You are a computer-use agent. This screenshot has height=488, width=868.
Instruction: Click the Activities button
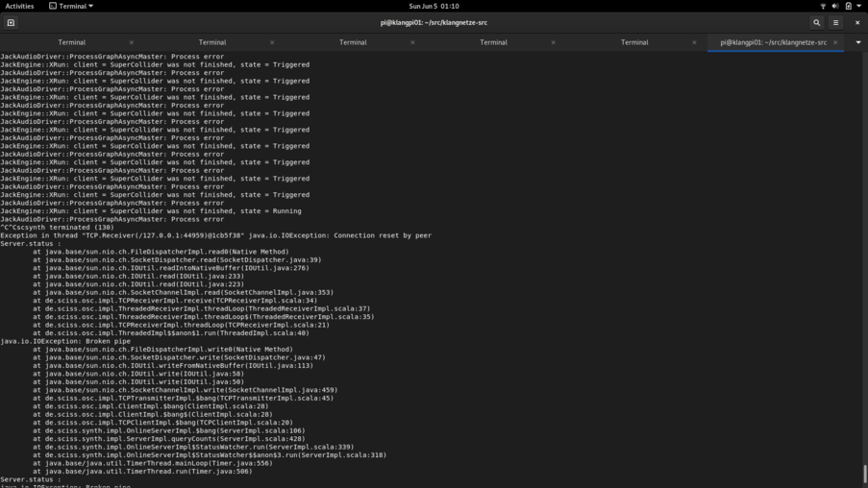click(19, 6)
